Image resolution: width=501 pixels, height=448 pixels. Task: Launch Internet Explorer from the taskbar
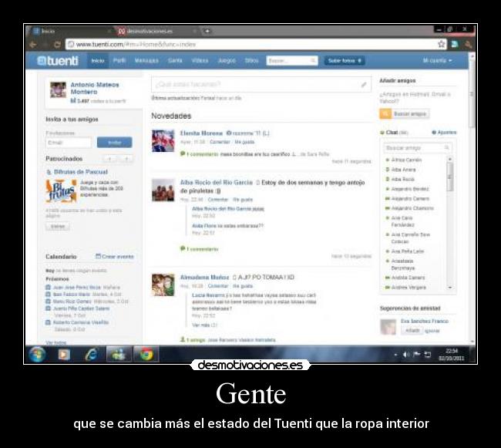click(x=92, y=355)
